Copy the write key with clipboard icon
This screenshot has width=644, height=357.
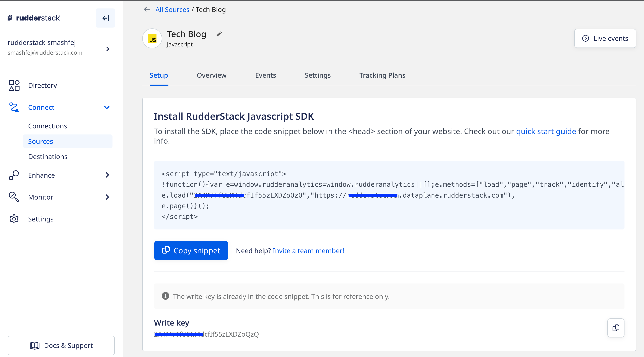click(616, 328)
